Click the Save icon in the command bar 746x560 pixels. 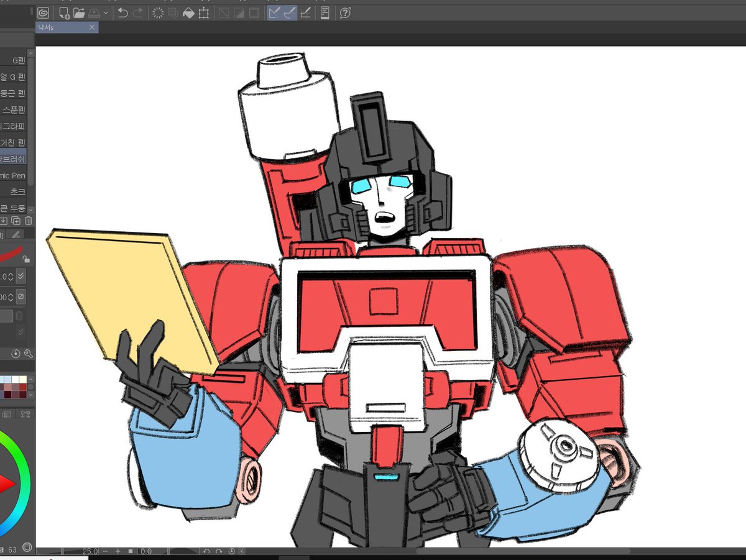point(94,12)
